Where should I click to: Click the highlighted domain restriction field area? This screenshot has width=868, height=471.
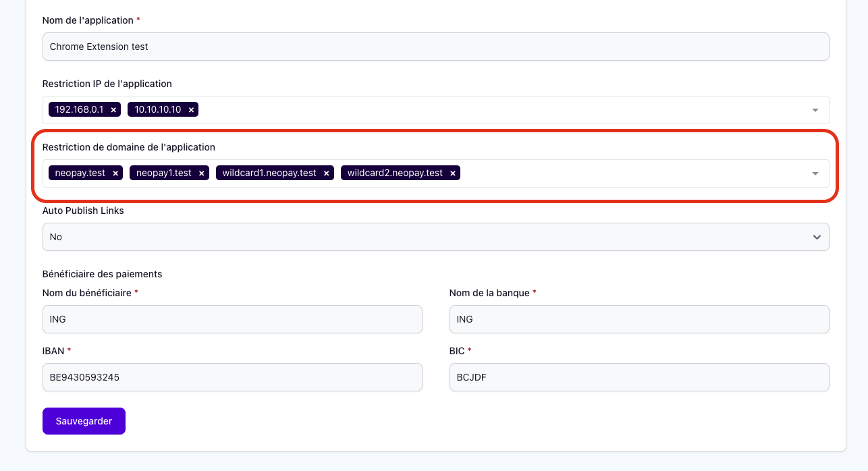click(x=607, y=173)
